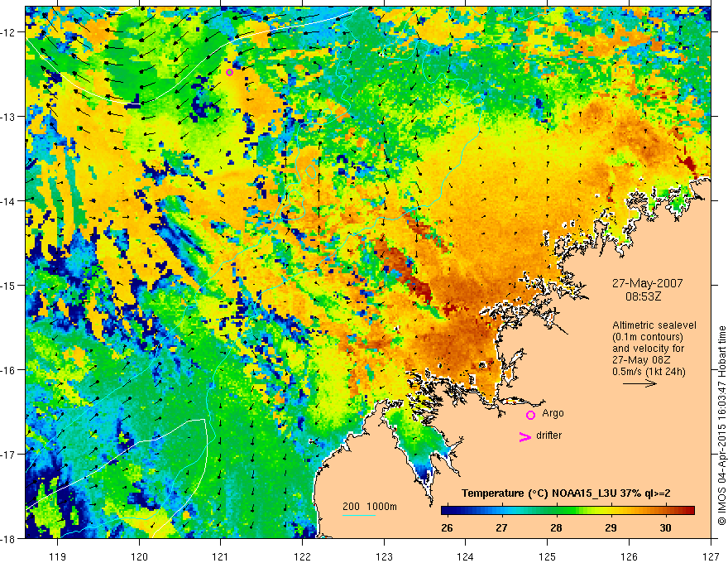Click the cyan isobath line sample under 200 1000m
This screenshot has height=563, width=728.
tap(359, 515)
